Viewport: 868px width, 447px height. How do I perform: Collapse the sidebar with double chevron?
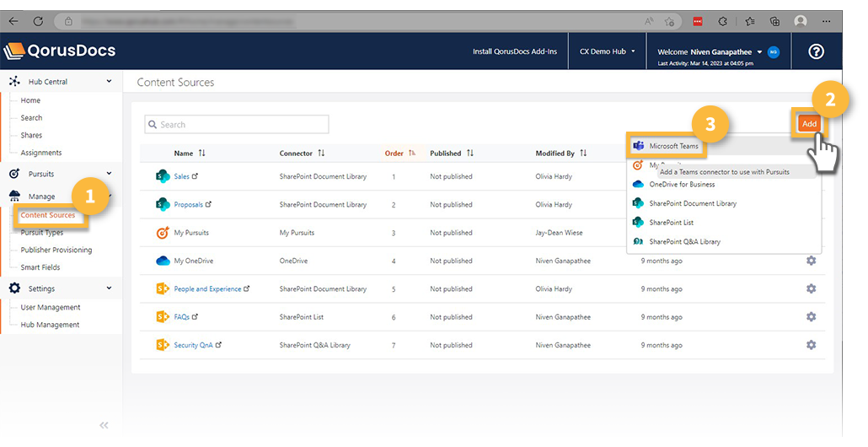(x=104, y=425)
